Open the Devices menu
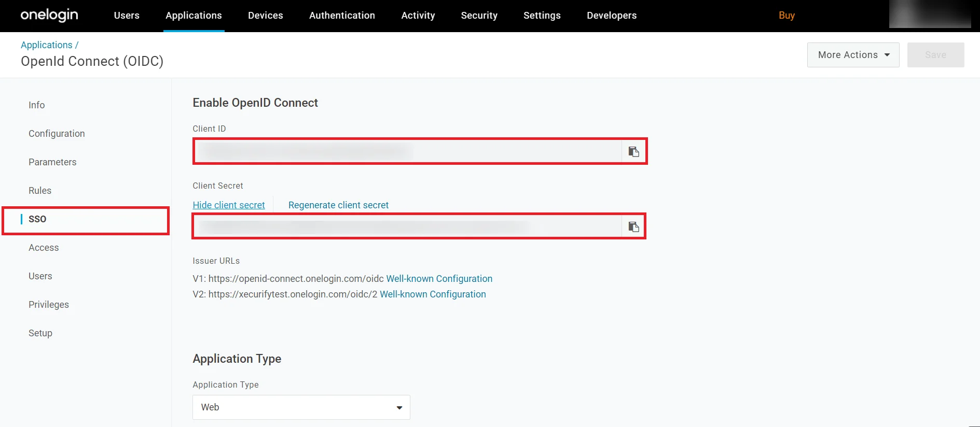The height and width of the screenshot is (427, 980). click(x=266, y=16)
